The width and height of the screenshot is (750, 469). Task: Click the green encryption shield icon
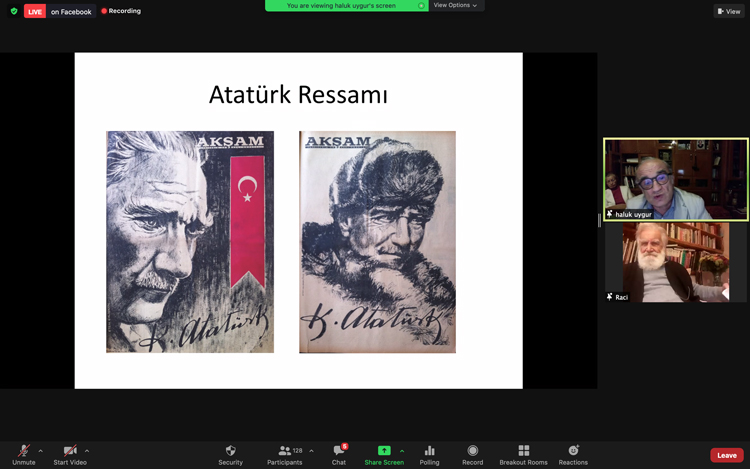(x=14, y=11)
